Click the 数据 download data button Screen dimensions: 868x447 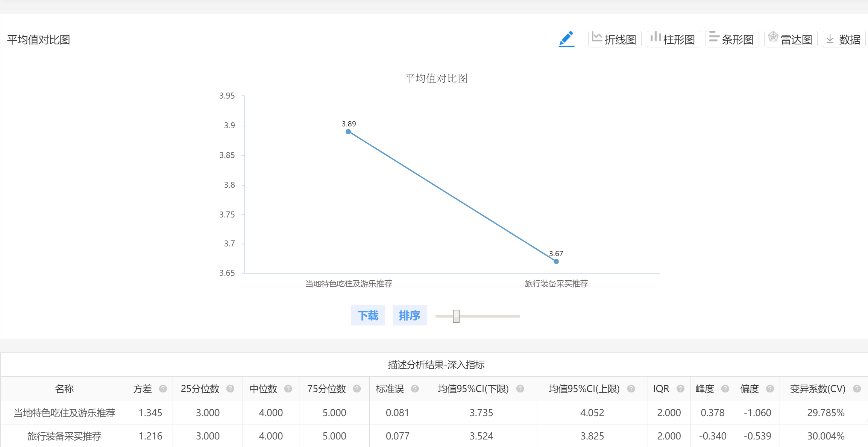pyautogui.click(x=844, y=39)
